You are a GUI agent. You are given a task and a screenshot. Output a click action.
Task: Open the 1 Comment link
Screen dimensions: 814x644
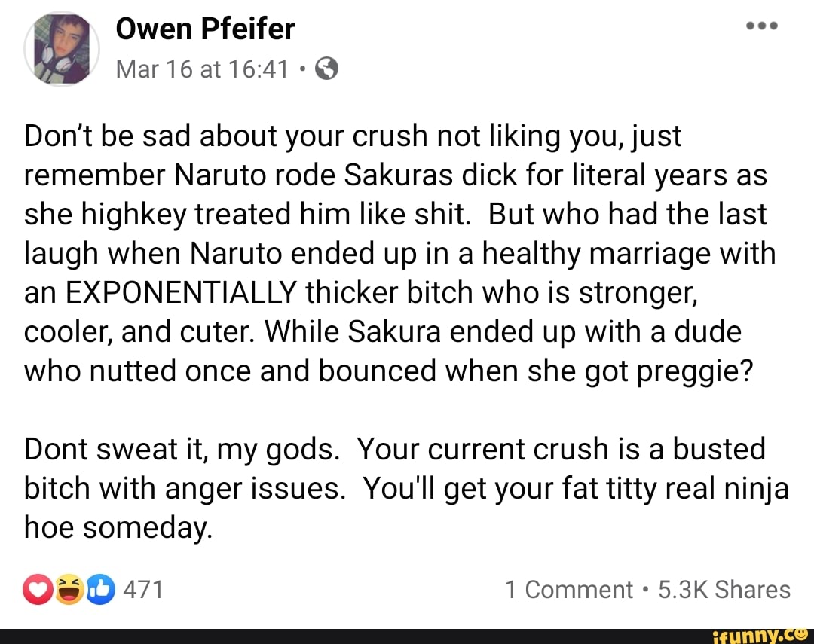[569, 590]
